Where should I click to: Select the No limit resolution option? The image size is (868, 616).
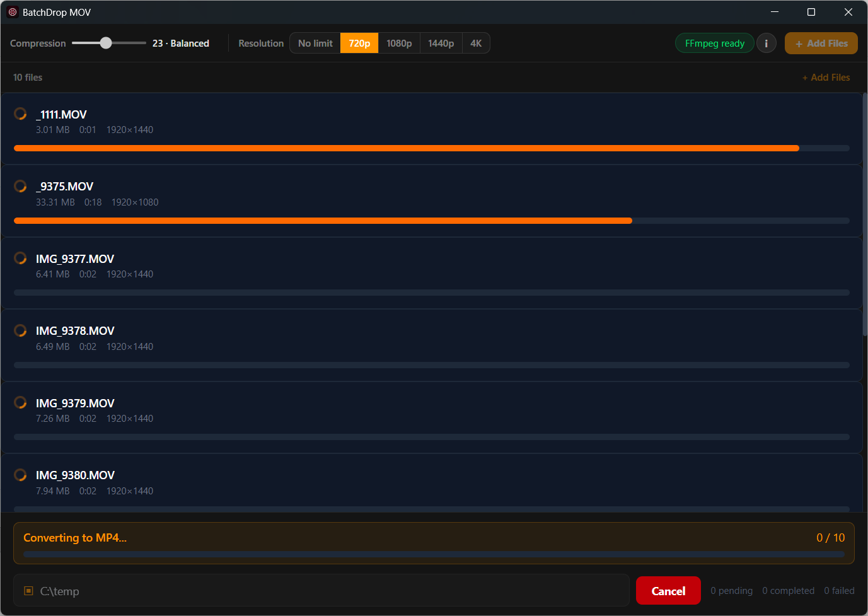click(315, 43)
